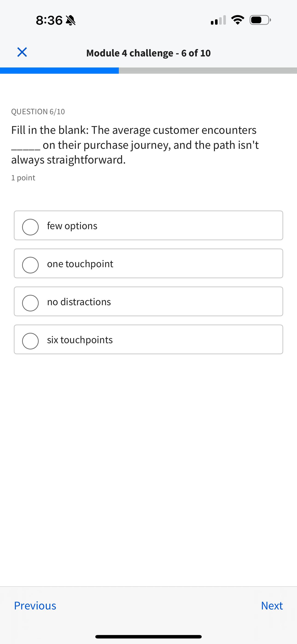Tap the cellular signal strength icon
Screen dimensions: 297x644
coord(218,20)
